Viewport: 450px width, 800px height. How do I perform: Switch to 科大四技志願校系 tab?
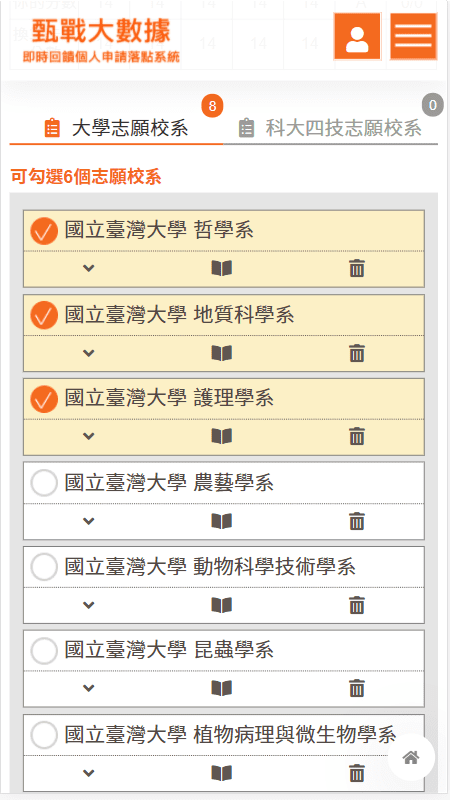pyautogui.click(x=331, y=128)
